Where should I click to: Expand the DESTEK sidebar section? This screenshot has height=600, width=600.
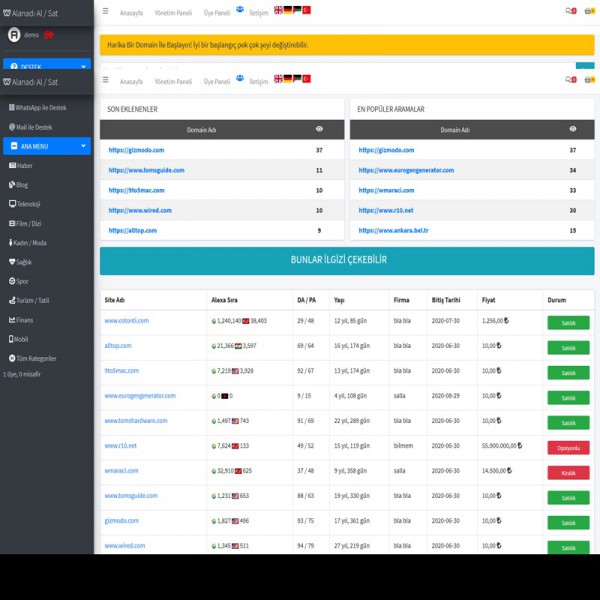coord(47,64)
